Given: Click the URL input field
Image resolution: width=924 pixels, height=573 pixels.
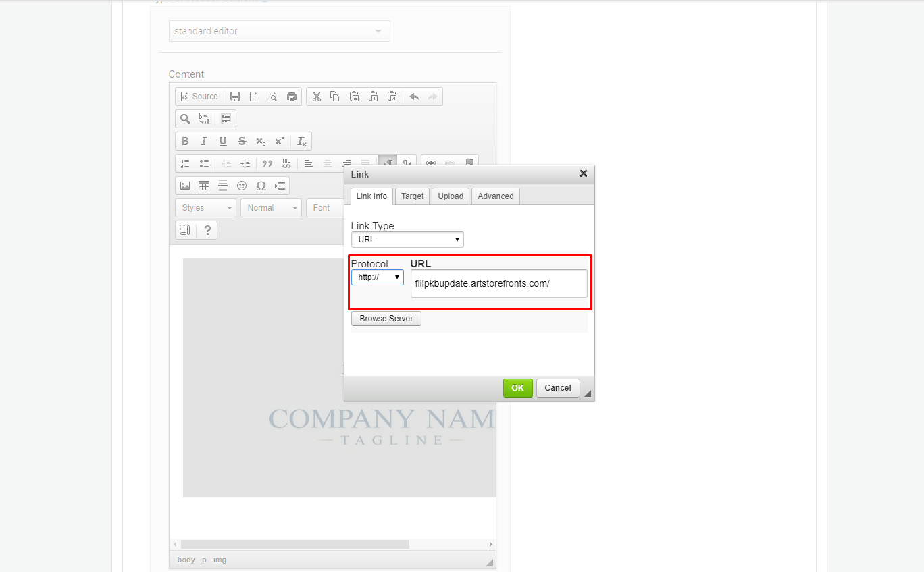Looking at the screenshot, I should [499, 283].
